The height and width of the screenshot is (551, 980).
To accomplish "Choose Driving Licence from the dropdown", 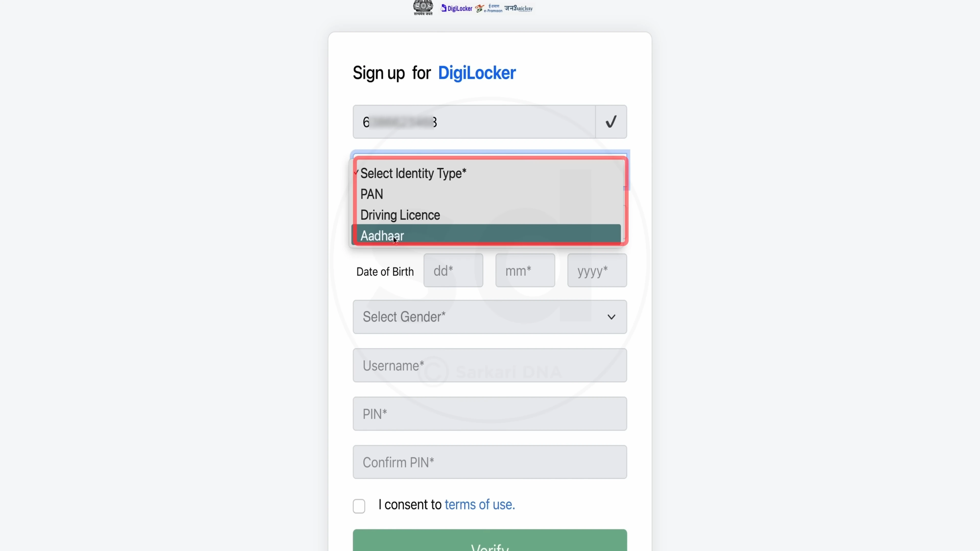I will click(400, 215).
